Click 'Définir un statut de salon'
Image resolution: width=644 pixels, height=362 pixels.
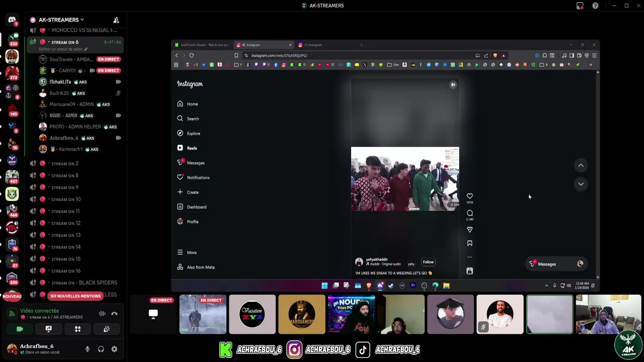[x=63, y=49]
